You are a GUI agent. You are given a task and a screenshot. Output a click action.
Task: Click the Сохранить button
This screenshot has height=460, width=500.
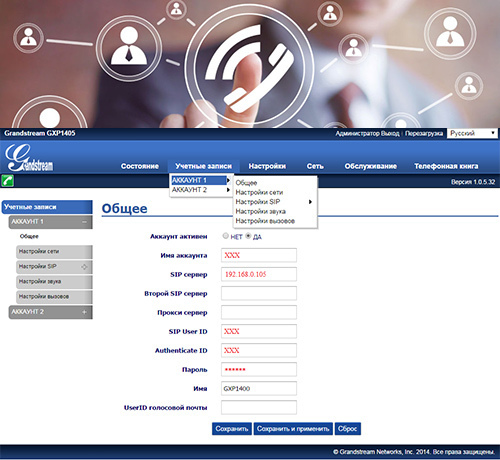point(232,429)
